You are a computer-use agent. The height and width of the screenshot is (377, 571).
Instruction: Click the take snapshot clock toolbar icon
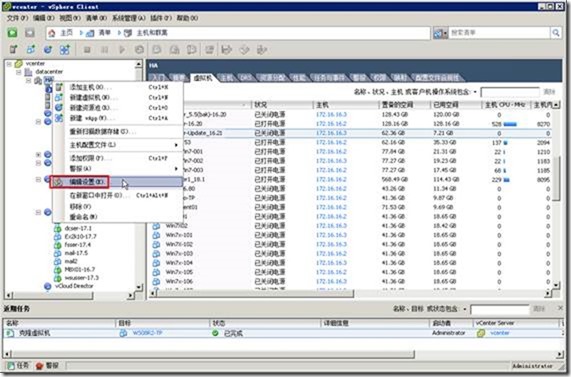click(x=157, y=50)
